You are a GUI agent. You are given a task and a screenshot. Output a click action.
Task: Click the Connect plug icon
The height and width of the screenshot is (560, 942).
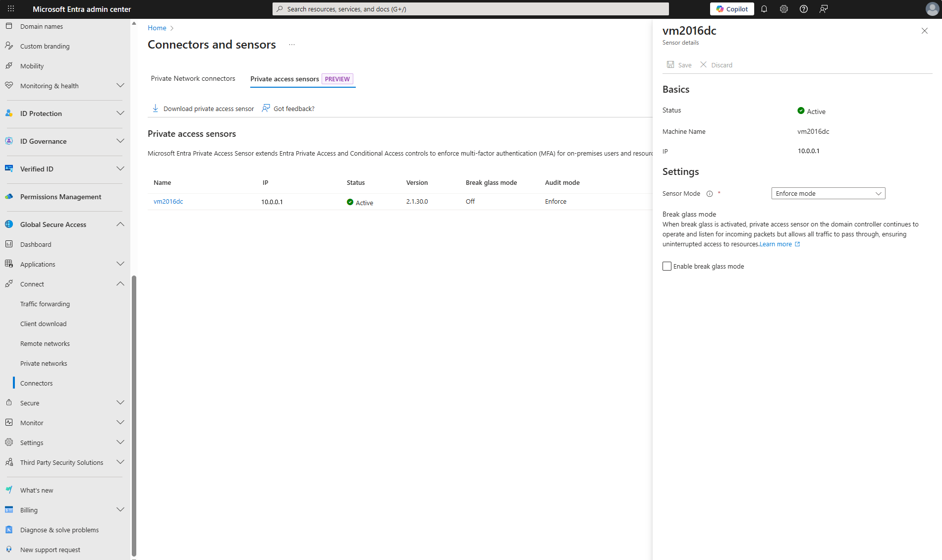click(9, 283)
